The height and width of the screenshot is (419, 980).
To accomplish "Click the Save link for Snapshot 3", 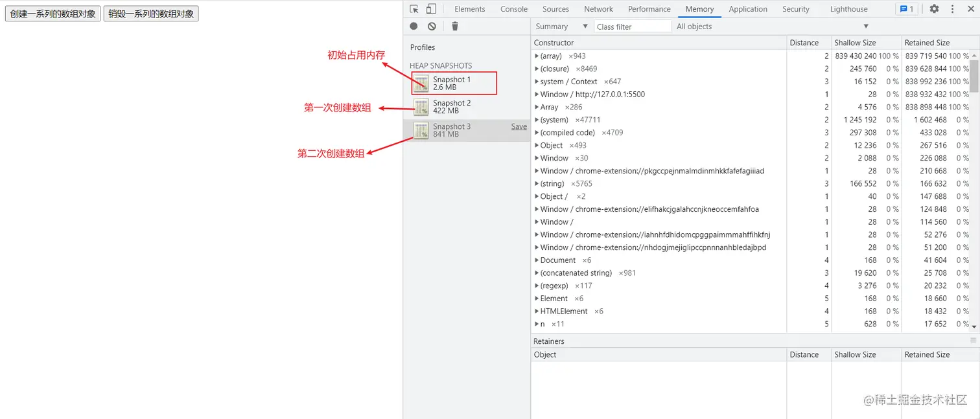I will click(519, 127).
